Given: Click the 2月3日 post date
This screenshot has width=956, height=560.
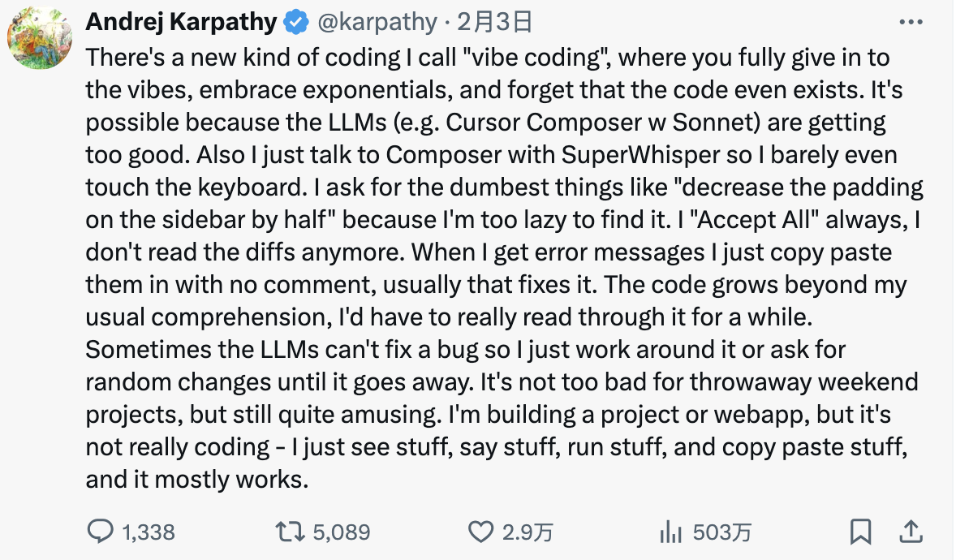Looking at the screenshot, I should tap(494, 23).
